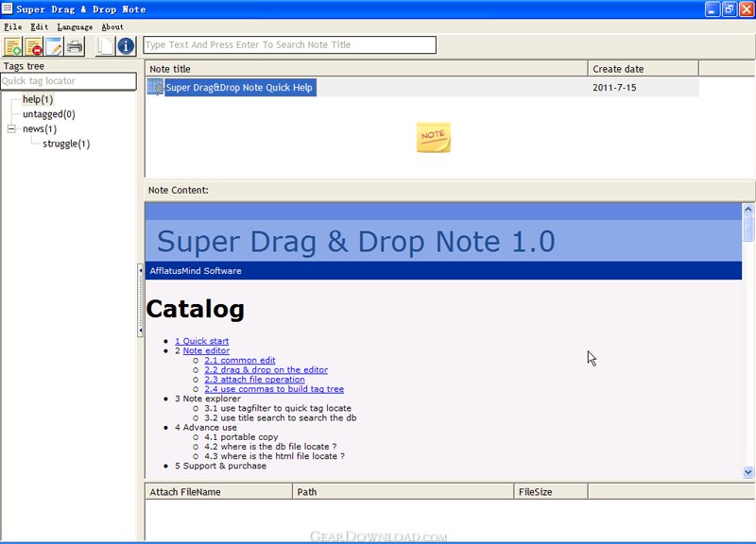Image resolution: width=756 pixels, height=544 pixels.
Task: Open the Note editor link
Action: (x=206, y=350)
